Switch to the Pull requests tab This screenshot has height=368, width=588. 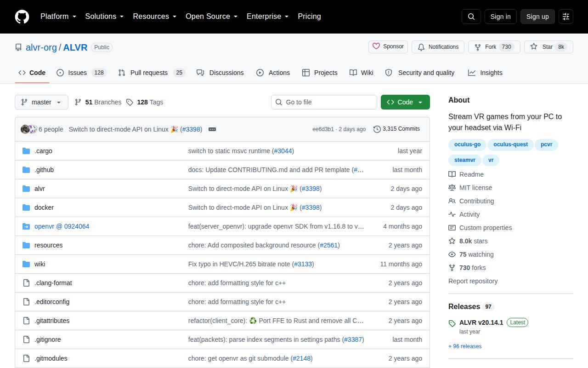tap(151, 73)
